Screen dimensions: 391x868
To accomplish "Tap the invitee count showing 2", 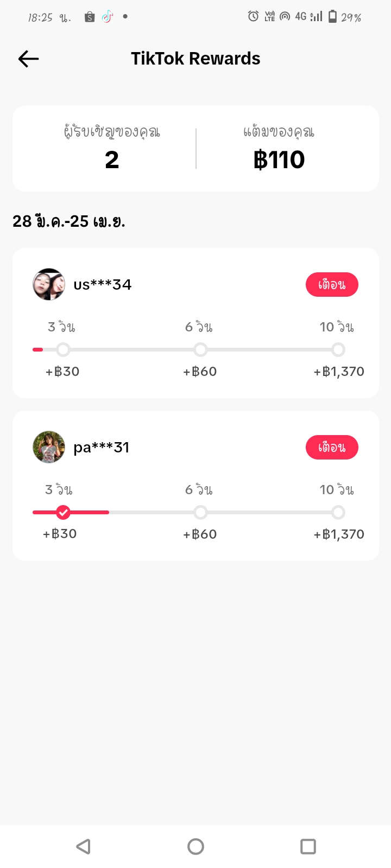I will (x=112, y=159).
